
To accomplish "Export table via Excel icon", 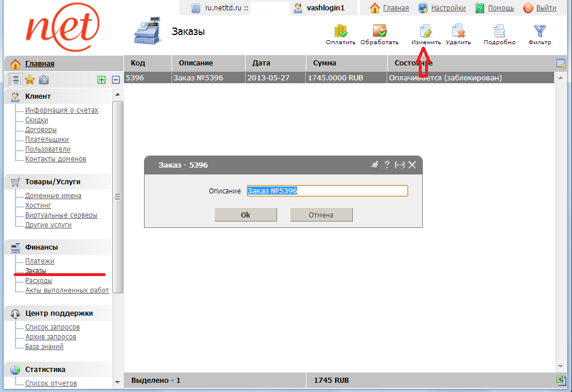I will (x=561, y=380).
